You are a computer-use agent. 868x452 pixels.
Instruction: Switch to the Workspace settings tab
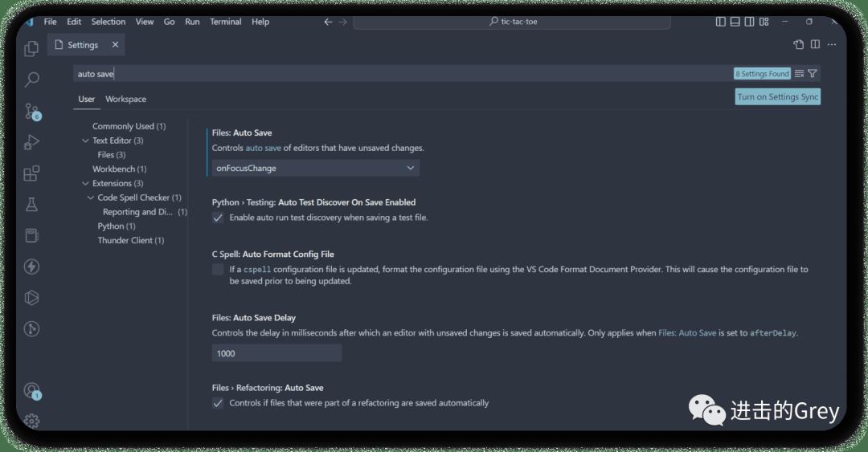pyautogui.click(x=125, y=99)
